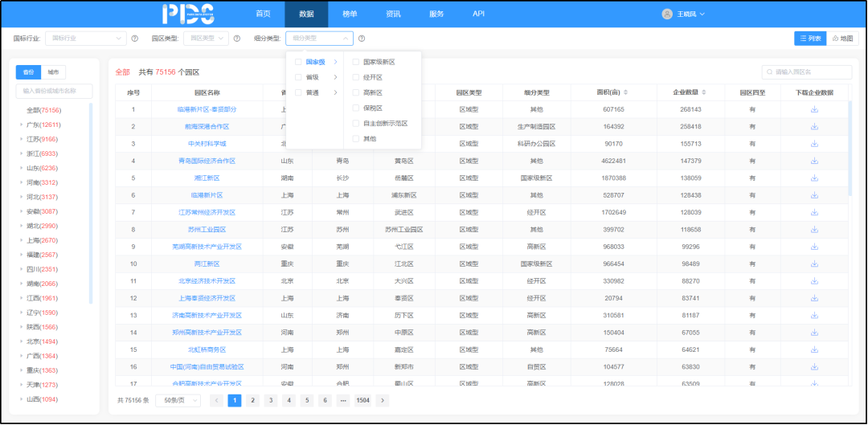The height and width of the screenshot is (425, 868).
Task: Expand the 广东 province tree node
Action: pos(21,125)
